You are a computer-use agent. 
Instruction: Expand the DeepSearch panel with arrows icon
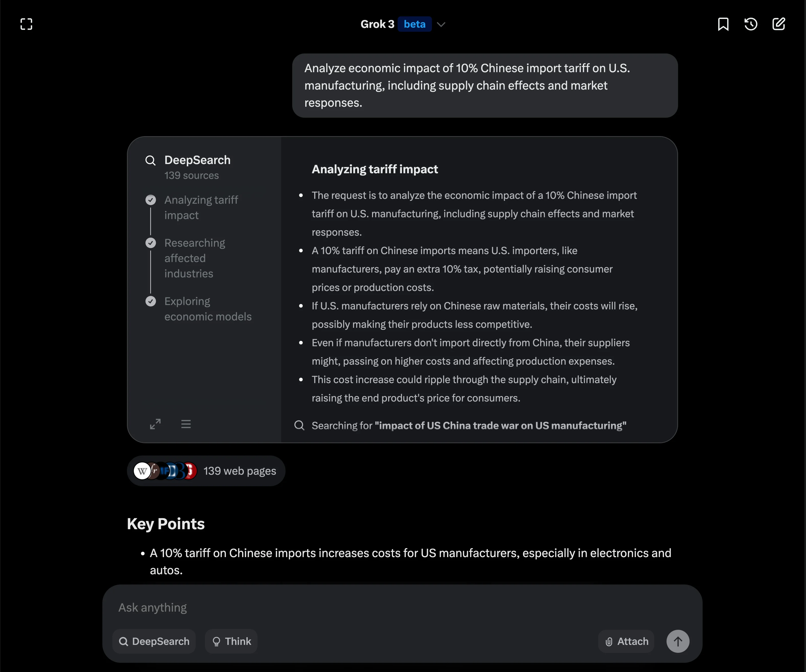(x=155, y=424)
